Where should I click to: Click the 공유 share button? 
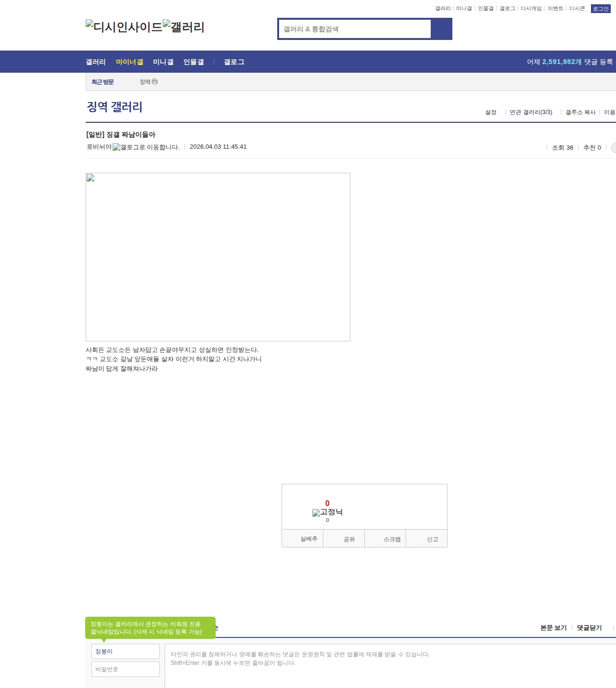[x=349, y=539]
